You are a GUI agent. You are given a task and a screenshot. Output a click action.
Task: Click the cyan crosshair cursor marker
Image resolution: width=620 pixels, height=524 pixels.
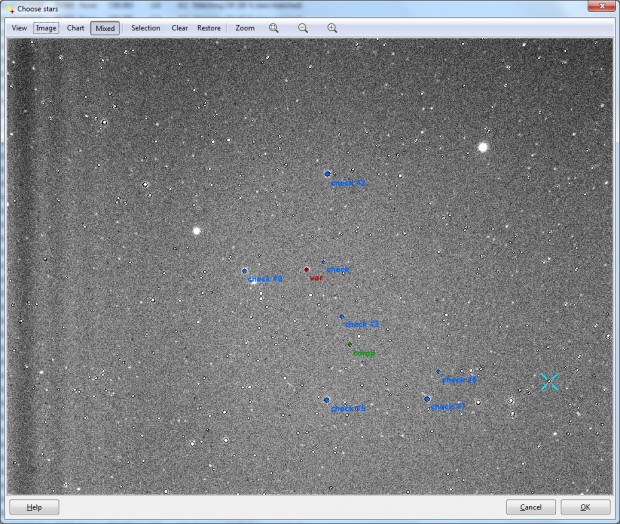click(x=549, y=382)
